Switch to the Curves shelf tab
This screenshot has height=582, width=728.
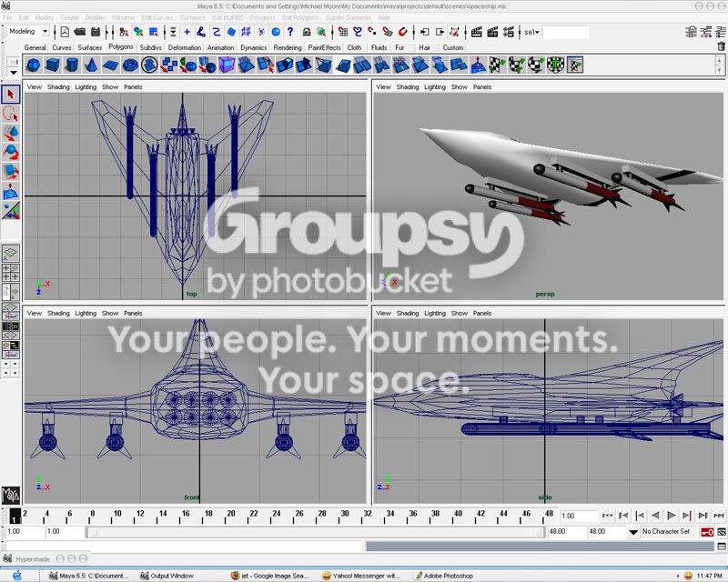(62, 47)
